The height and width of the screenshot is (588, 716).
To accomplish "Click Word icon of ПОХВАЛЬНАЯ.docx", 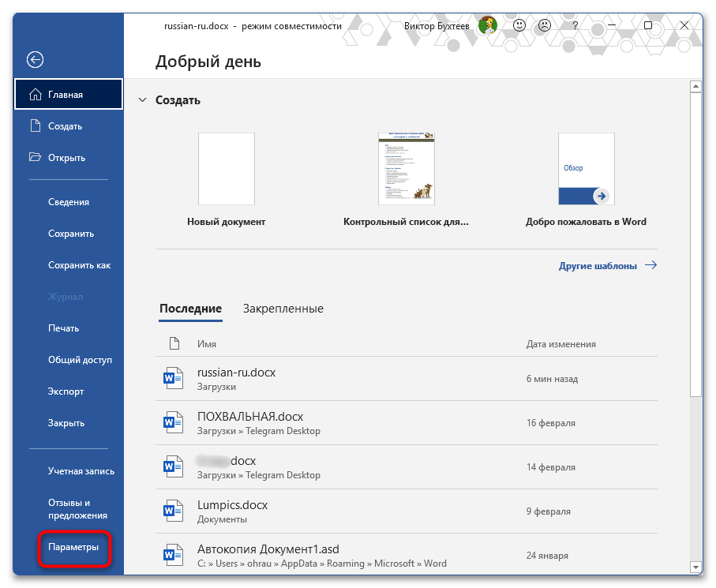I will point(174,423).
